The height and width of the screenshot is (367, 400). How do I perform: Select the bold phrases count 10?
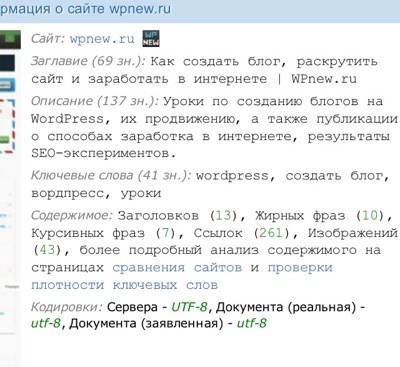(370, 216)
